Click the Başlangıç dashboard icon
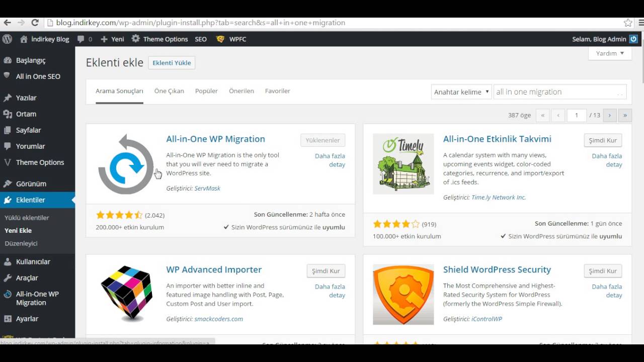 [8, 60]
